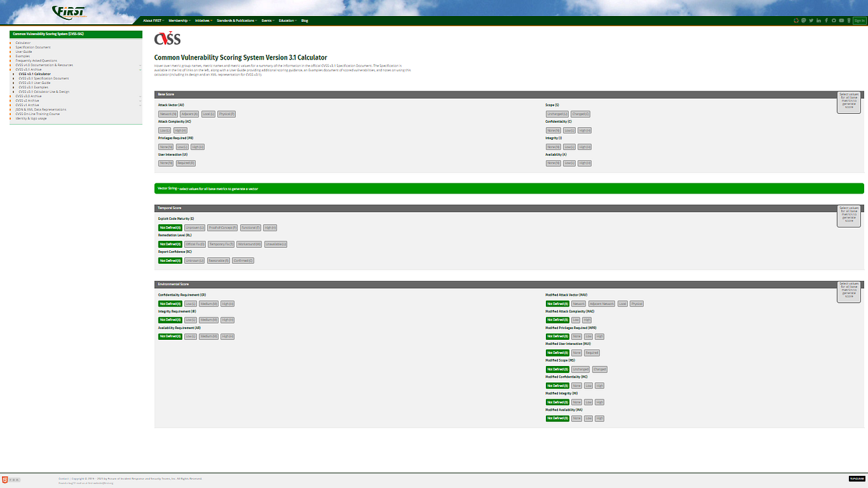This screenshot has width=868, height=488.
Task: Click the LinkedIn icon in the header
Action: point(820,20)
